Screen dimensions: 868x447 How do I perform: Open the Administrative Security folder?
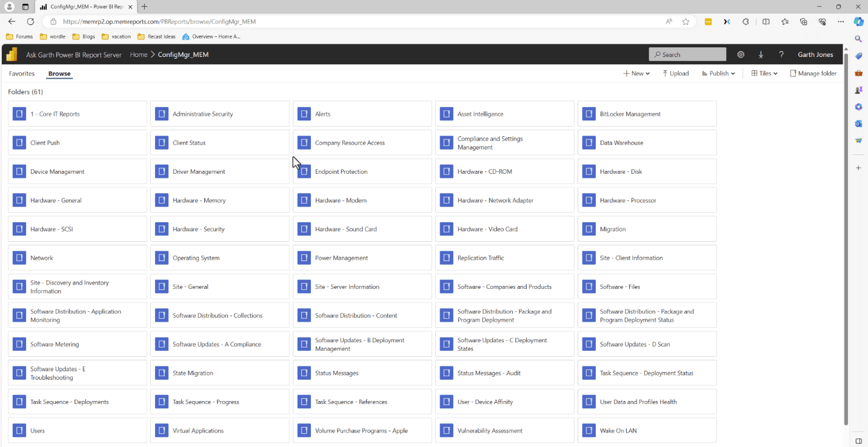click(x=220, y=114)
